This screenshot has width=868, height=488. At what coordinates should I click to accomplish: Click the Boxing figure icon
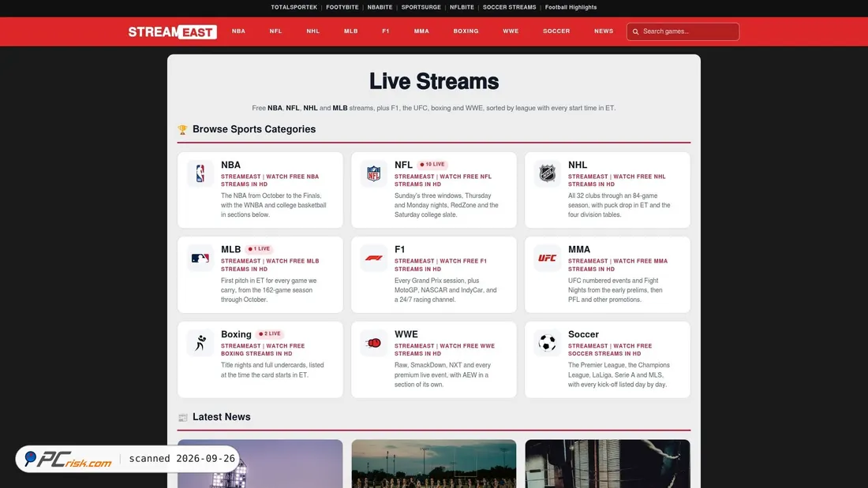[200, 342]
